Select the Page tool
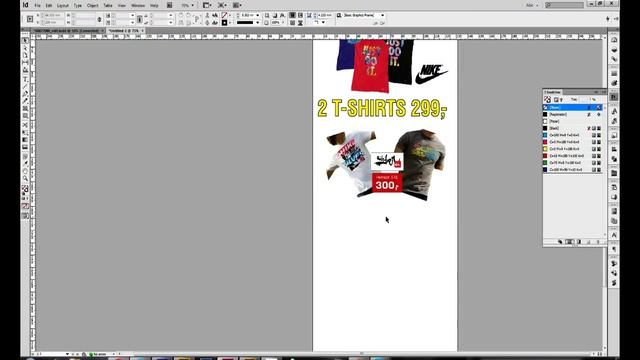The height and width of the screenshot is (360, 640). 25,56
